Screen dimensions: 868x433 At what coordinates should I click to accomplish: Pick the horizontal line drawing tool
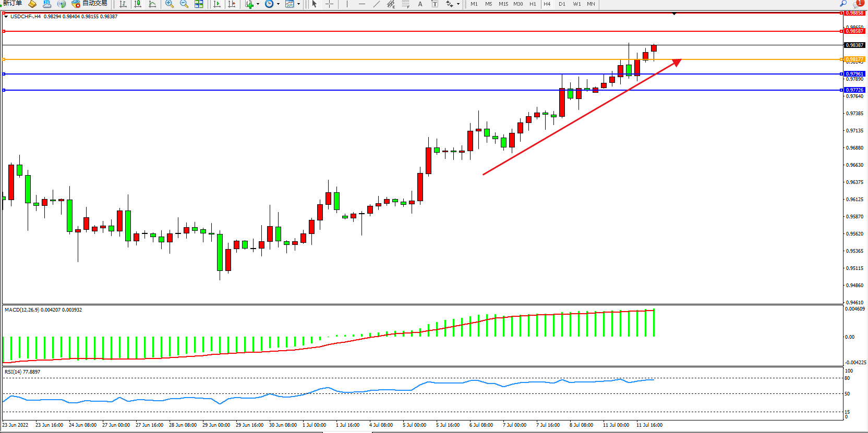pos(362,4)
